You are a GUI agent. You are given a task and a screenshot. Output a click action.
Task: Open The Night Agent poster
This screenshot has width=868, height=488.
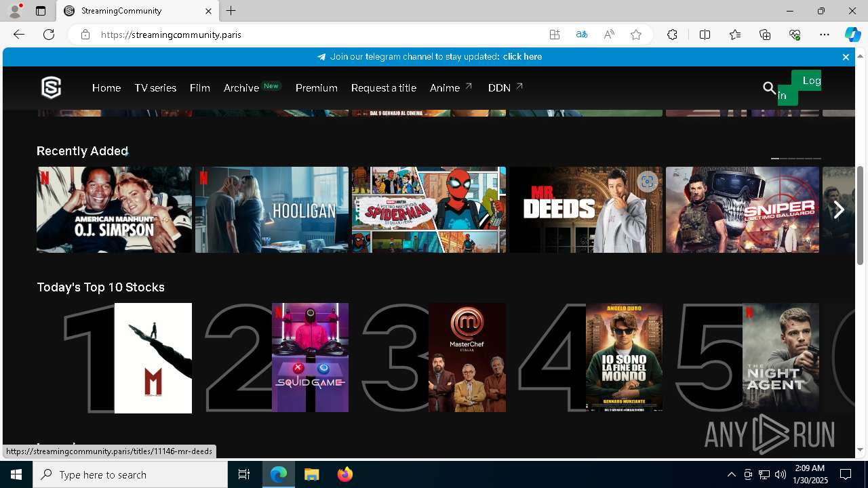coord(781,358)
